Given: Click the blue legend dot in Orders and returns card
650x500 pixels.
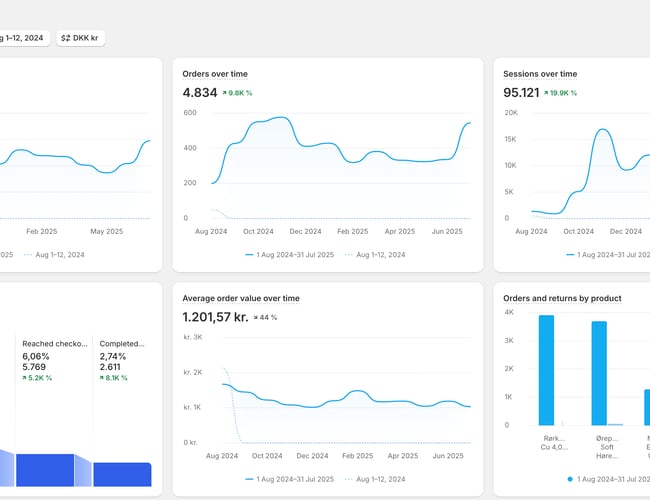Looking at the screenshot, I should pos(569,479).
